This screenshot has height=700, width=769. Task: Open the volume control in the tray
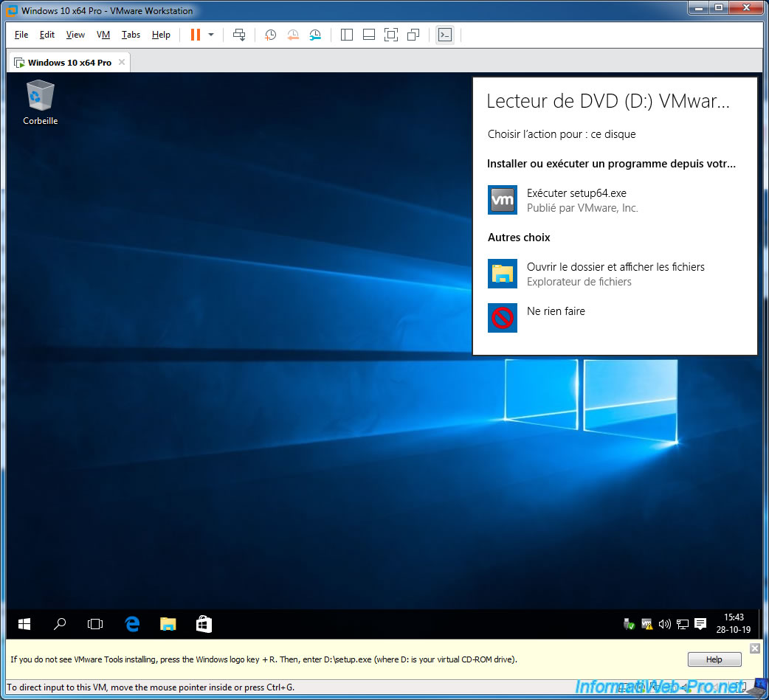point(664,624)
